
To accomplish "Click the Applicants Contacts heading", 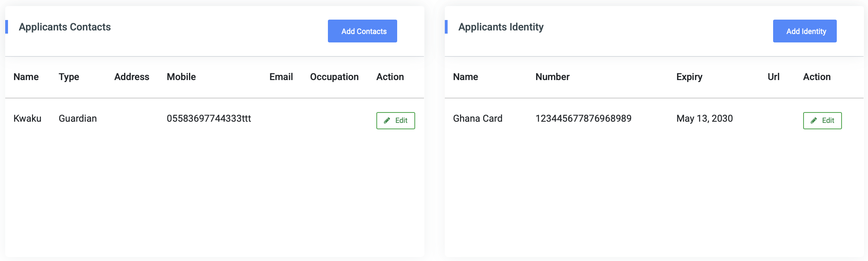I will click(65, 27).
